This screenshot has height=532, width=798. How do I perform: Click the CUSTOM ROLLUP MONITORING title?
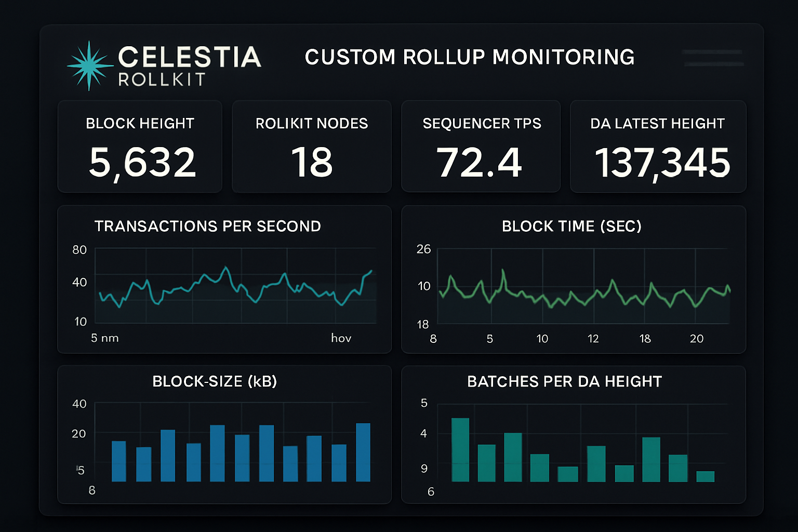point(470,57)
